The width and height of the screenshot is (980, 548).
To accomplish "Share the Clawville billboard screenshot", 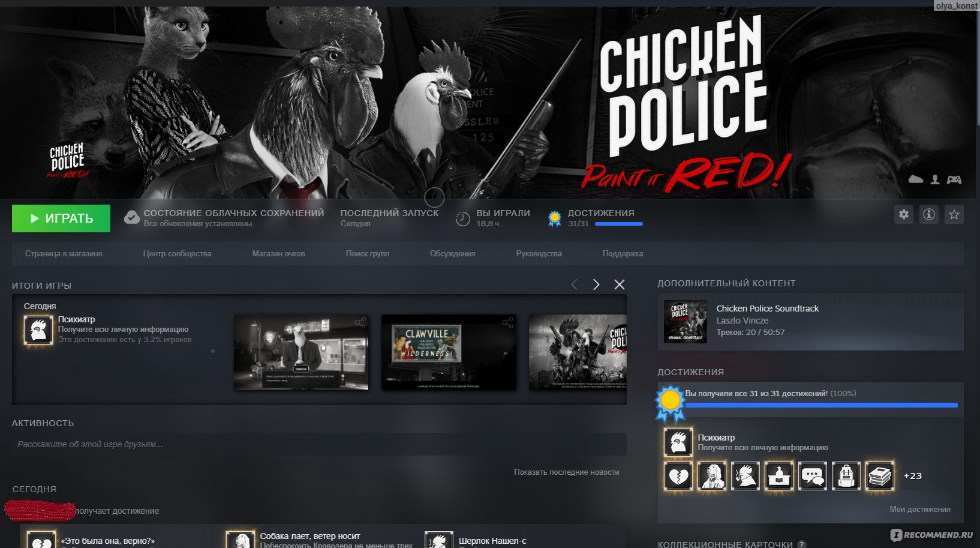I will pos(507,323).
